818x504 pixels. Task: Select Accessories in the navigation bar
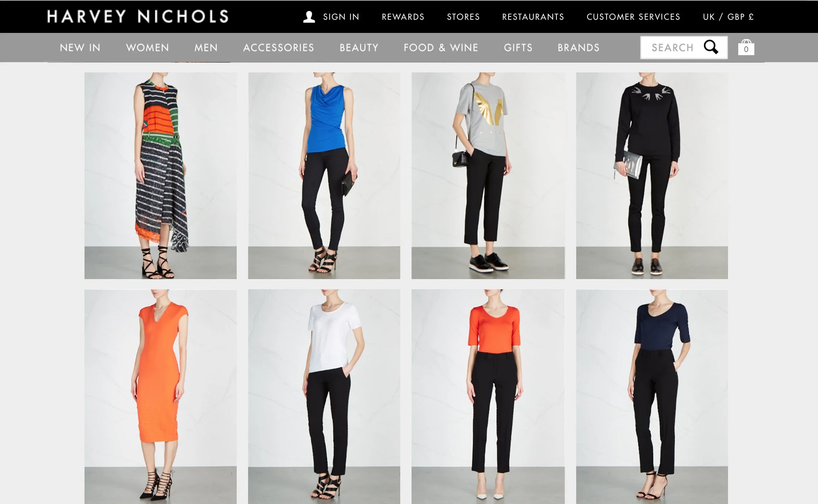pos(278,48)
